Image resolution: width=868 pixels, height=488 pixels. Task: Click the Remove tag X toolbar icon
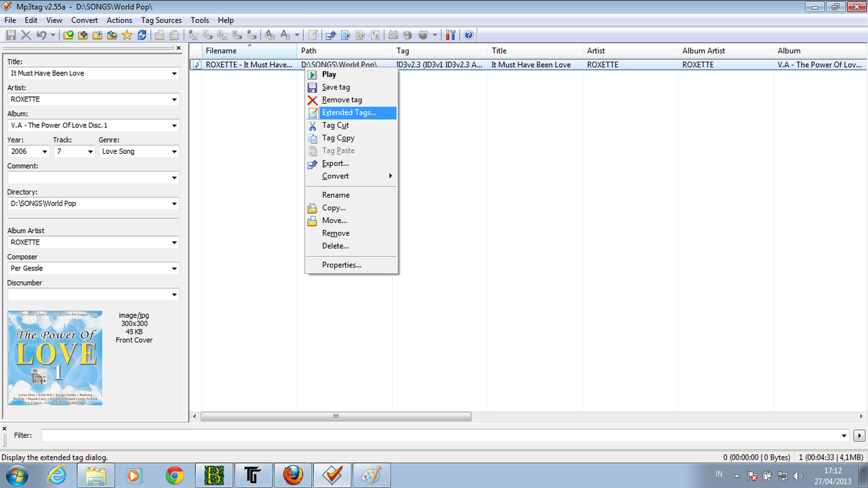(26, 35)
